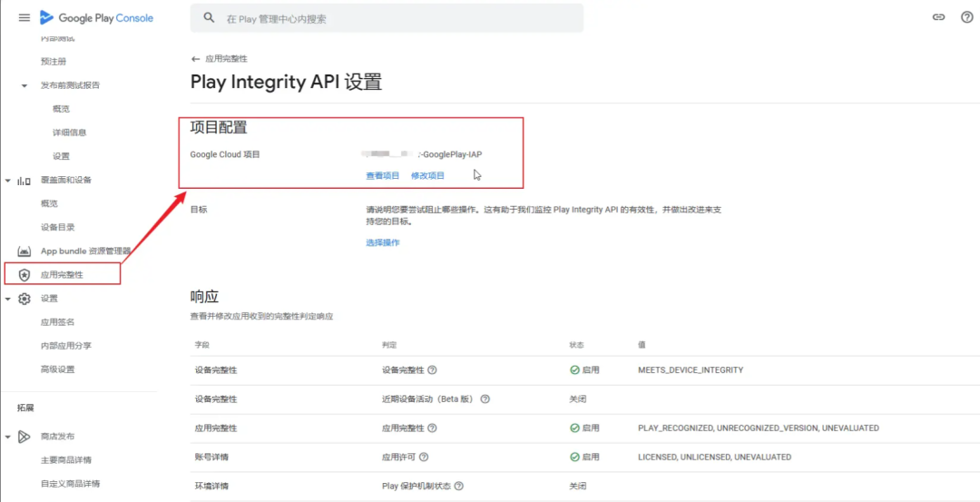Click the 选择操作 link
980x502 pixels.
coord(383,242)
